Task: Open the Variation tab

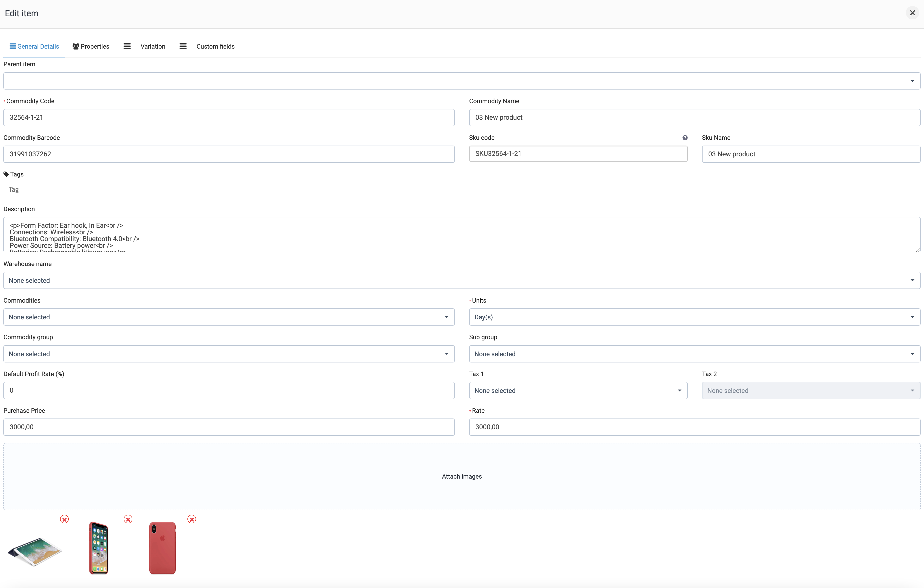Action: pyautogui.click(x=153, y=46)
